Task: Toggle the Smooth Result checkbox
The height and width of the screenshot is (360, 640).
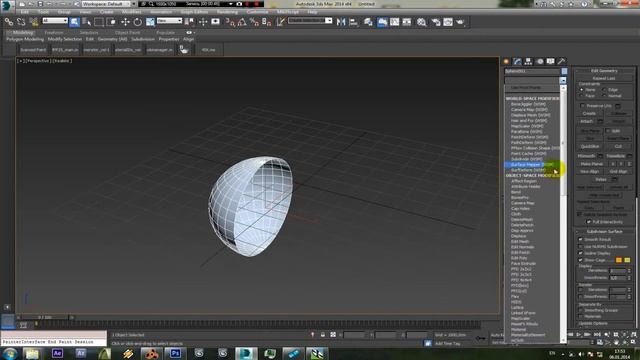Action: [580, 239]
